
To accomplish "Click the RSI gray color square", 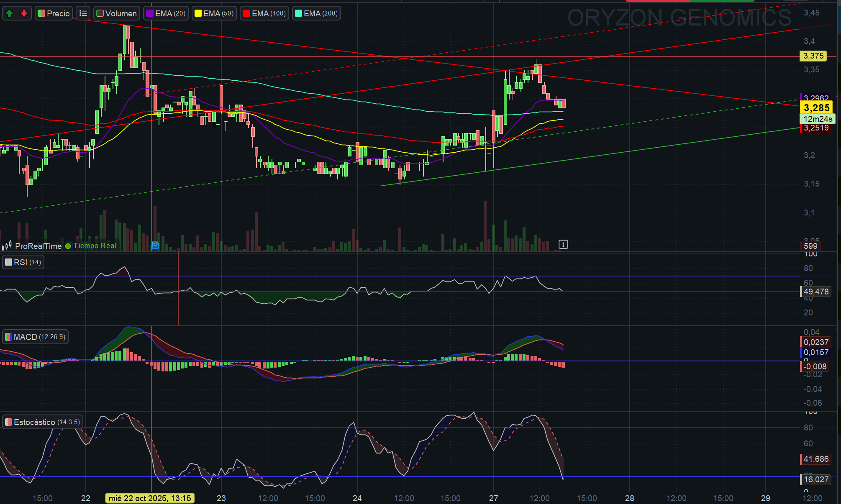I will click(x=8, y=262).
